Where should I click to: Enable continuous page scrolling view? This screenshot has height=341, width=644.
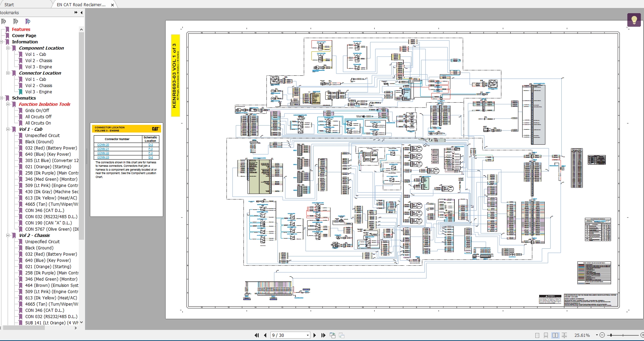tap(546, 335)
